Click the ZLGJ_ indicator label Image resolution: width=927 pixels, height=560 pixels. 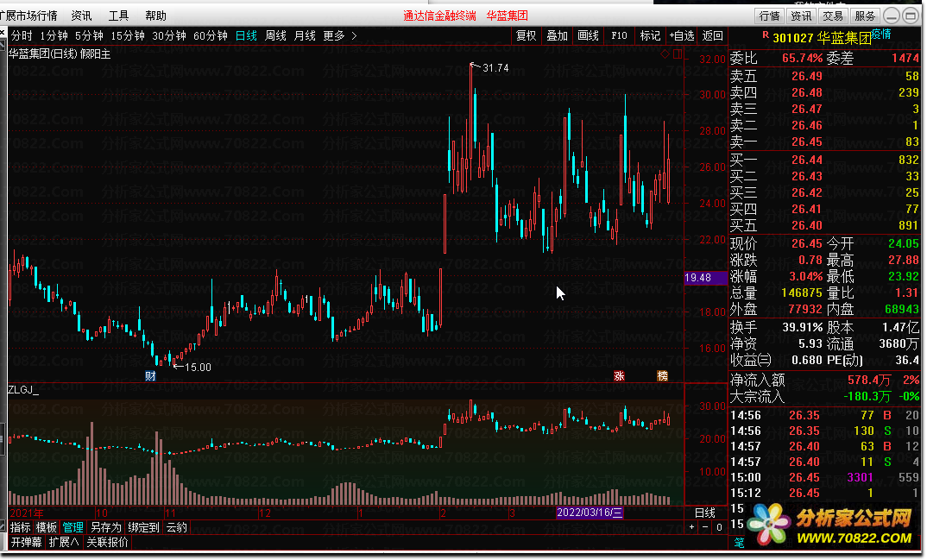[23, 389]
